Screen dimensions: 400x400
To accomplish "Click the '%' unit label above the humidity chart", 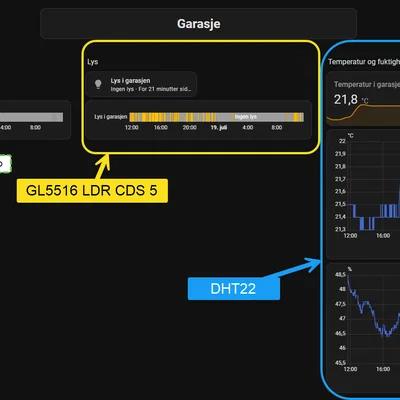I will point(350,269).
